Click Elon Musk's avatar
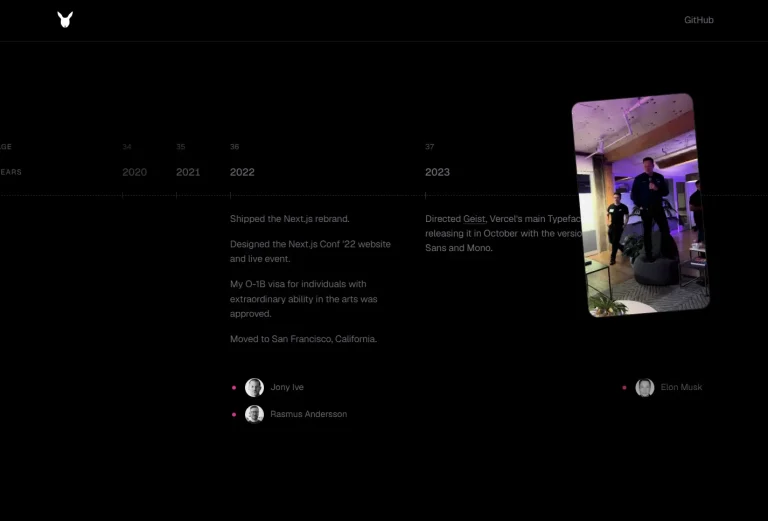768x521 pixels. coord(645,387)
